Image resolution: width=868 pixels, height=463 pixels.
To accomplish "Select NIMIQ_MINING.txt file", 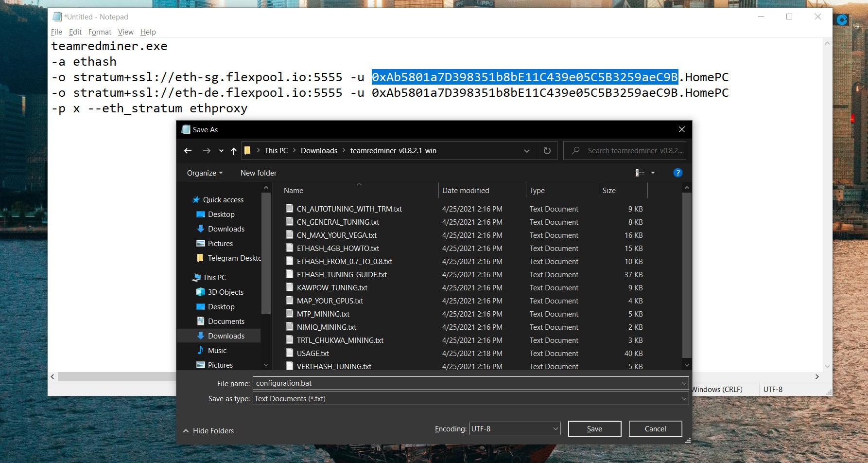I will point(326,327).
